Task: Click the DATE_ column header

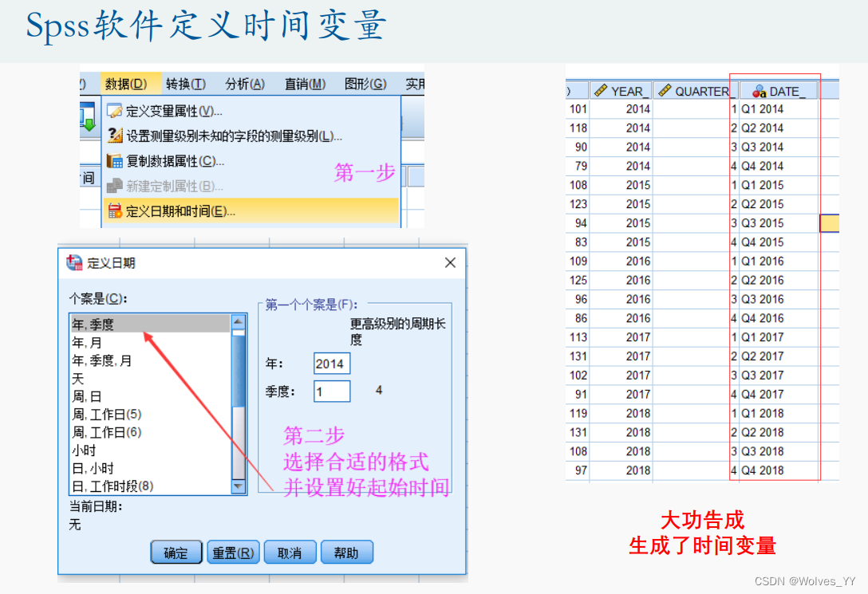Action: point(779,91)
